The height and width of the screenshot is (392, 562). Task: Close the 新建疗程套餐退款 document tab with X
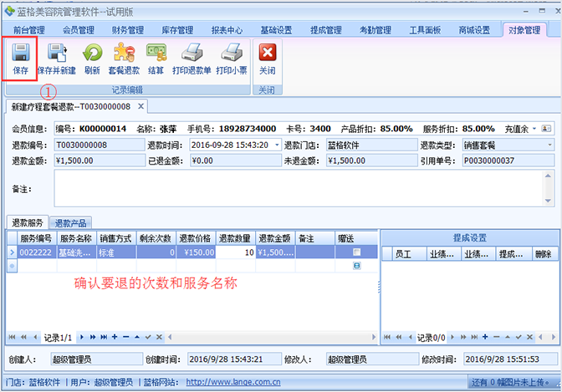tap(140, 106)
